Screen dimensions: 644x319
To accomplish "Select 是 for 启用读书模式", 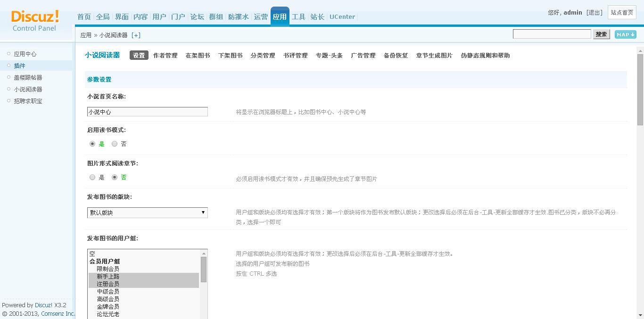I will pyautogui.click(x=92, y=144).
